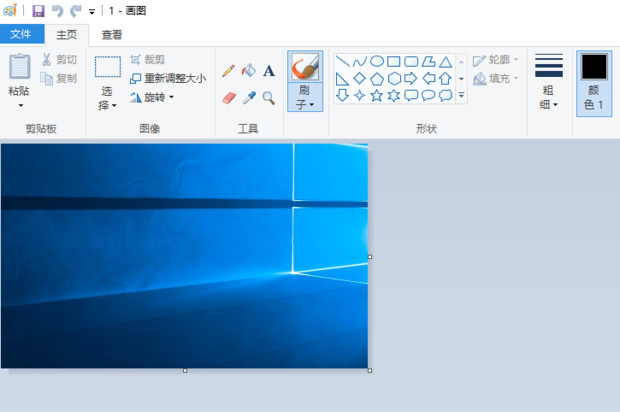Click the Undo arrow in title bar
The height and width of the screenshot is (412, 620).
coord(58,11)
